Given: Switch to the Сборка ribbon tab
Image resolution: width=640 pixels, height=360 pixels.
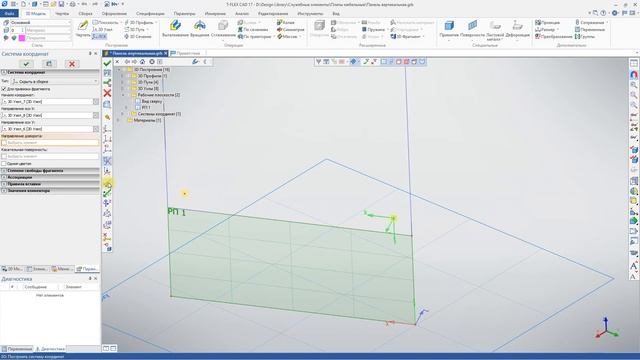Looking at the screenshot, I should (85, 13).
